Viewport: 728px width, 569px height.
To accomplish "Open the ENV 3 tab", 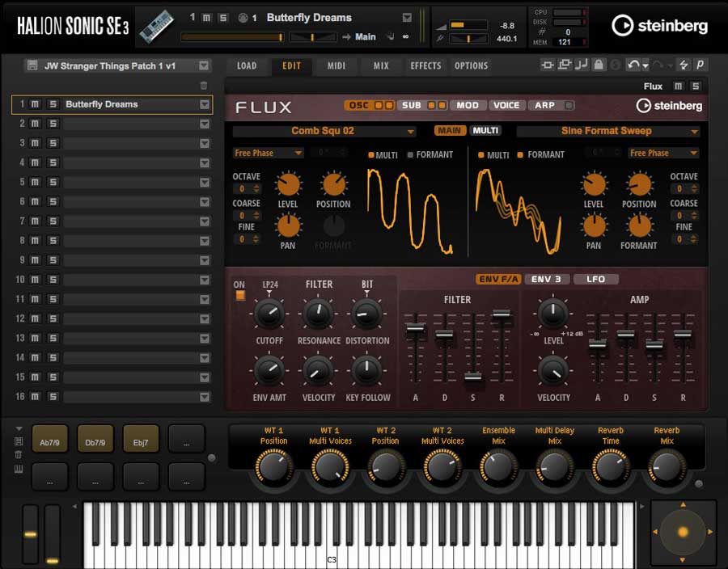I will click(x=547, y=279).
